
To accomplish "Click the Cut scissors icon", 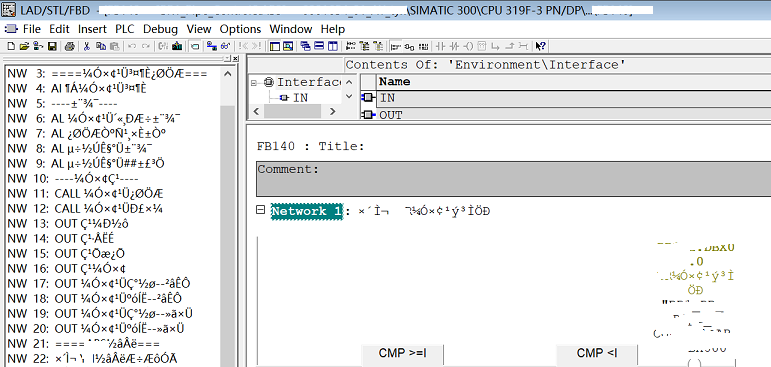I will (86, 46).
